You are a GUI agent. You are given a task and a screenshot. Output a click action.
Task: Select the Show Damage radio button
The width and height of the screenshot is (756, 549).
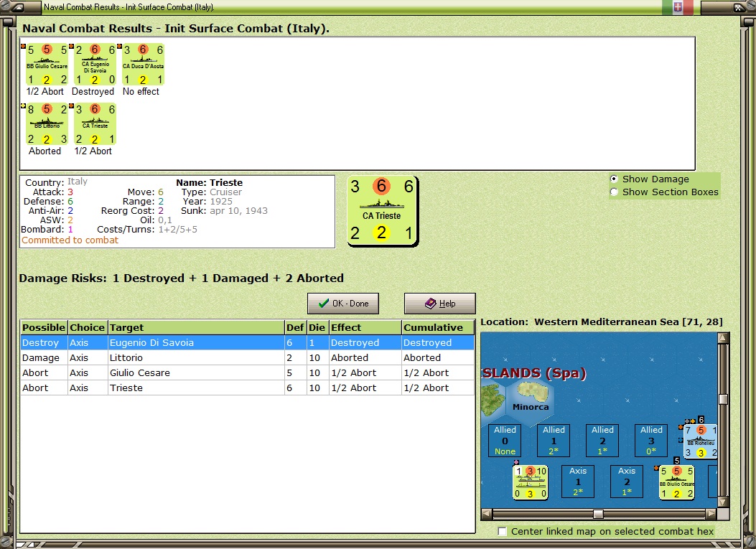click(615, 179)
